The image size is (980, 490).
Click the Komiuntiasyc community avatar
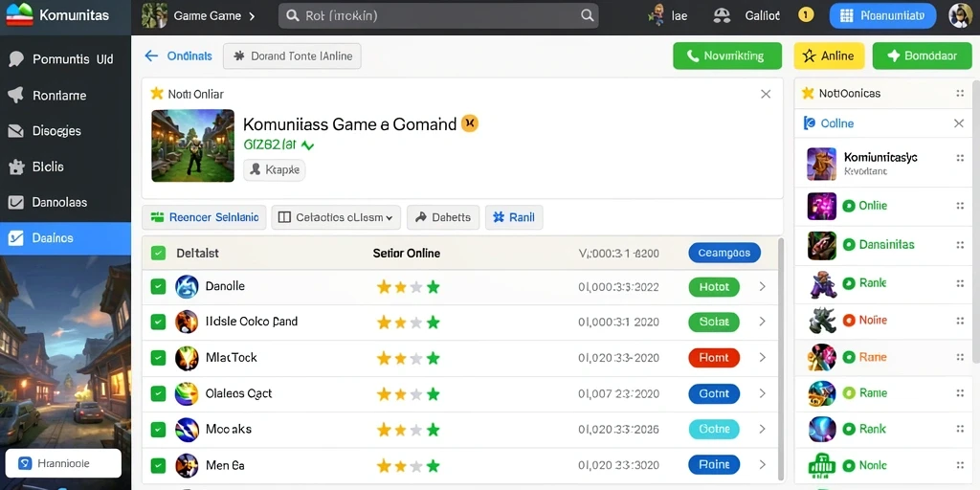[x=822, y=164]
